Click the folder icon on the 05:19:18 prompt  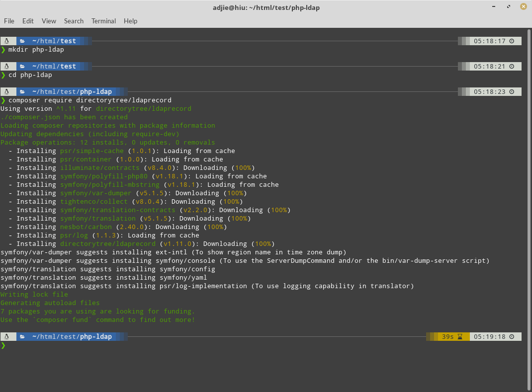click(x=22, y=337)
